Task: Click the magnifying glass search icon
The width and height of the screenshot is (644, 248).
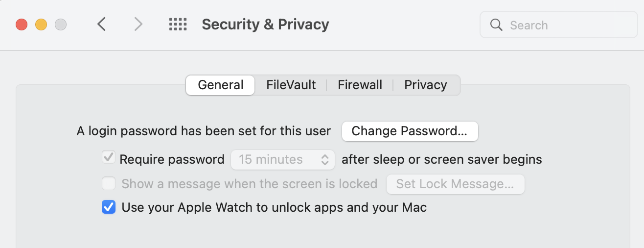Action: click(x=496, y=25)
